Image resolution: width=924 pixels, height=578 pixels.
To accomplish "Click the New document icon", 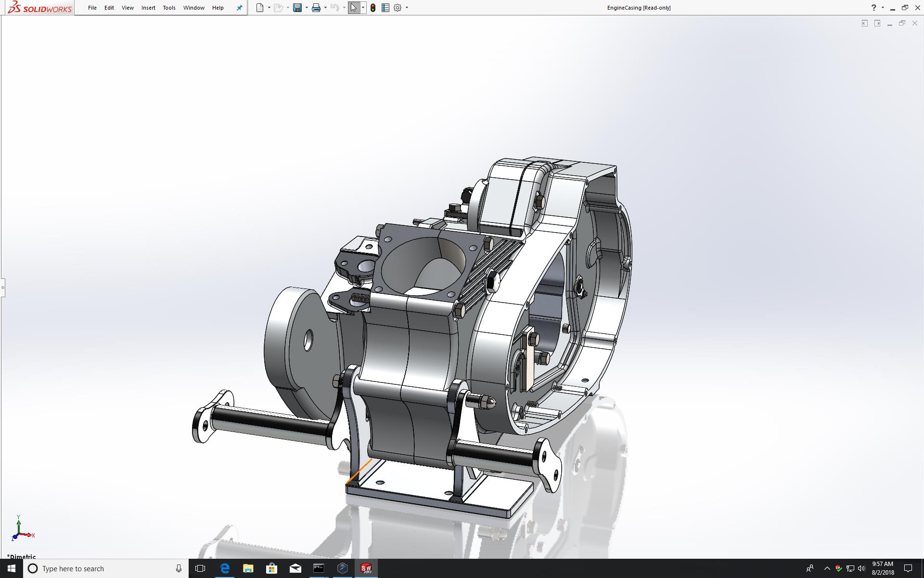I will tap(260, 8).
